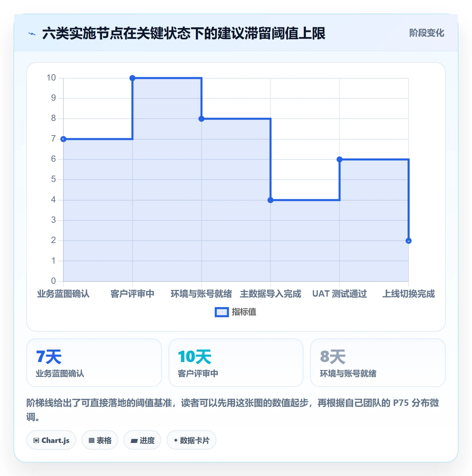Click the description paragraph starting 阶梯线给出了
This screenshot has height=476, width=472.
pyautogui.click(x=233, y=410)
